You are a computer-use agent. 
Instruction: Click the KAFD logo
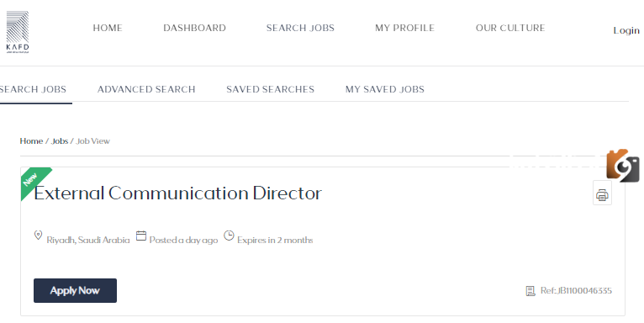(18, 32)
